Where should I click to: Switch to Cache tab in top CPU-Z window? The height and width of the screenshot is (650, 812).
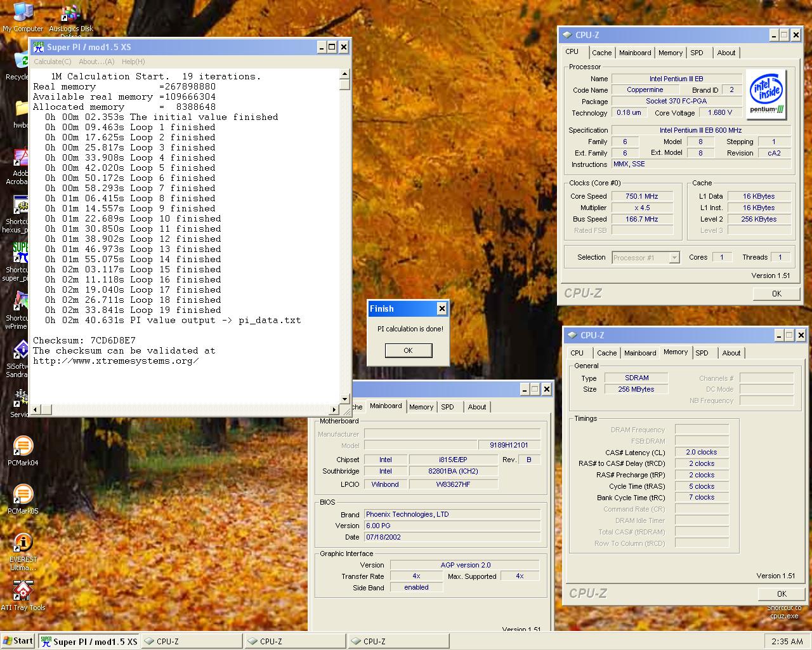pos(601,53)
